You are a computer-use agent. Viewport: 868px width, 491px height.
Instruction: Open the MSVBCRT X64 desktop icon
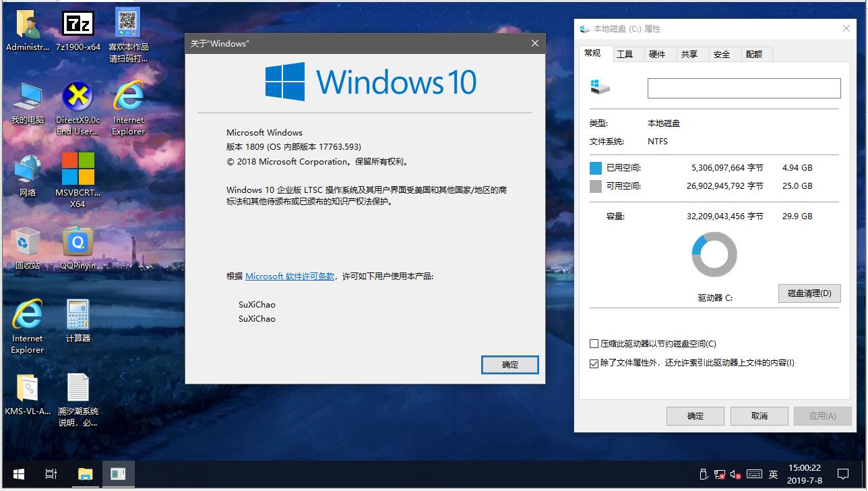(x=77, y=181)
